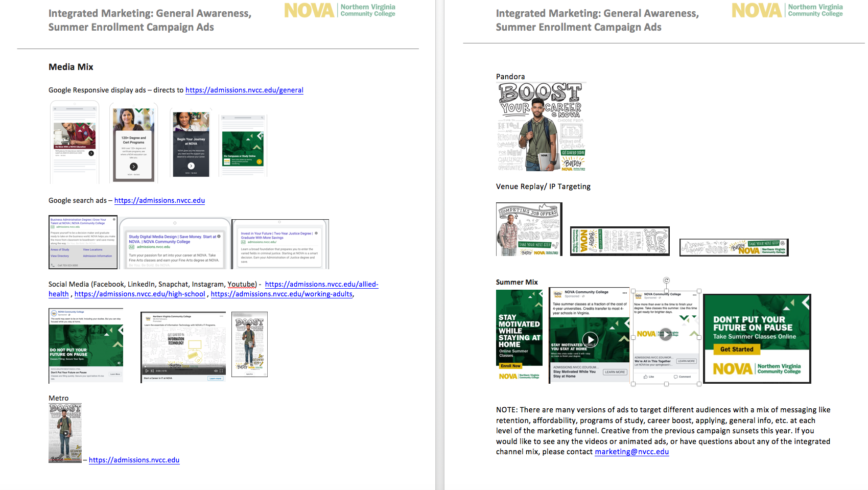Click the NOVA logo in left page header
The width and height of the screenshot is (868, 490).
(340, 10)
